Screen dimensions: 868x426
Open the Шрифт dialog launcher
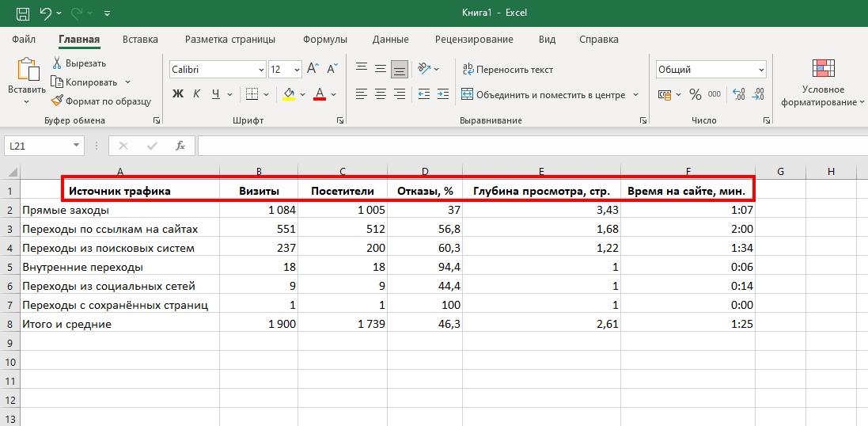(x=340, y=120)
